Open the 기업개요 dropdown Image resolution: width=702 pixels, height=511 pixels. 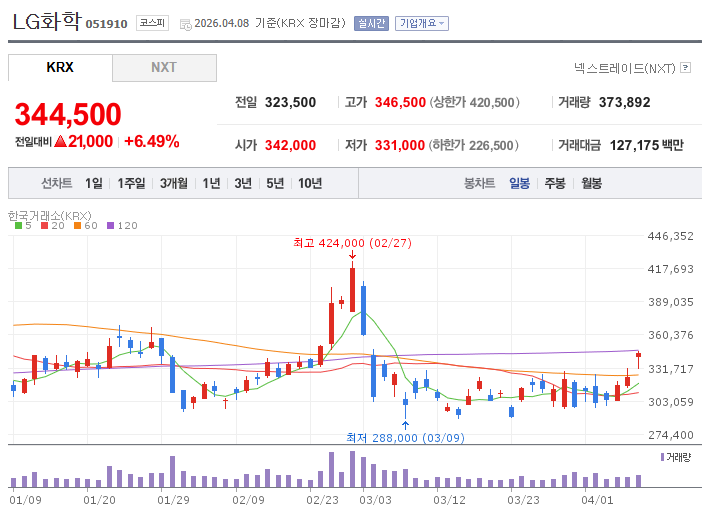click(x=422, y=23)
